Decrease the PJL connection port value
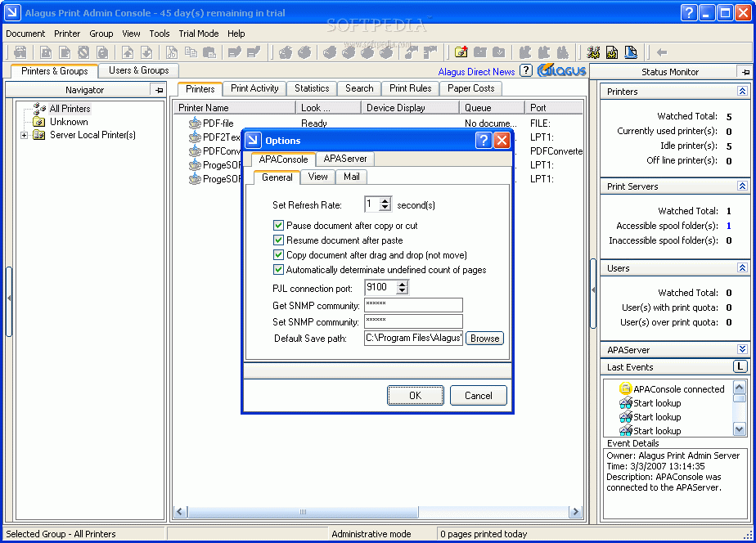Screen dimensions: 756x543 [x=402, y=290]
